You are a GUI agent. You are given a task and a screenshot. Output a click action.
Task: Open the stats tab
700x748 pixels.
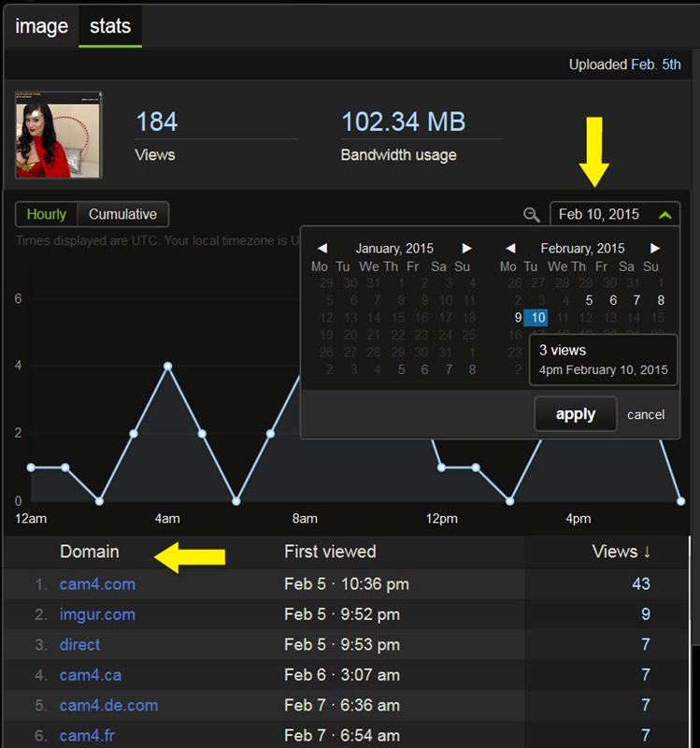[x=110, y=26]
